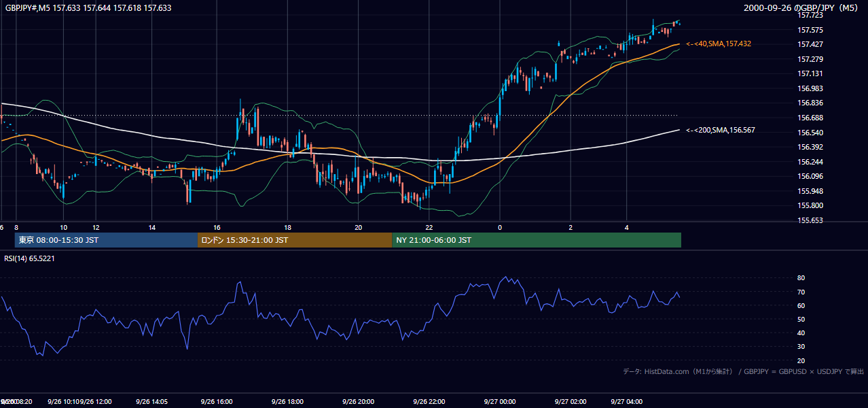The image size is (868, 408).
Task: Click the 9/27 00:00 date label
Action: click(500, 402)
